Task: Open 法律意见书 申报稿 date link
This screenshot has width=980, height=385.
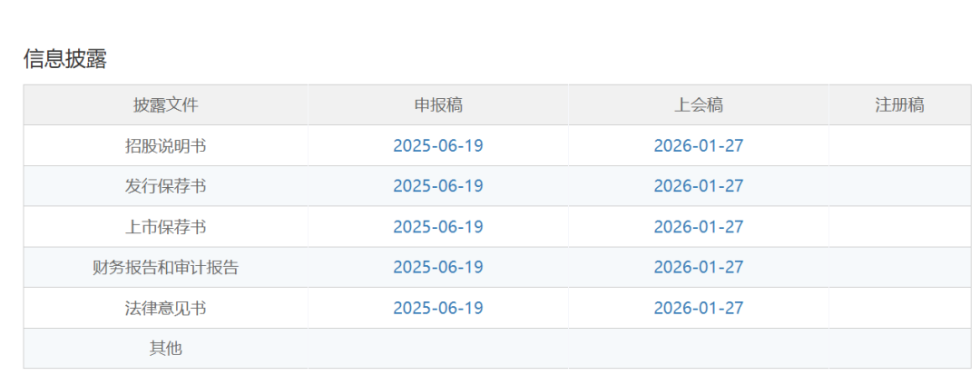Action: 438,308
